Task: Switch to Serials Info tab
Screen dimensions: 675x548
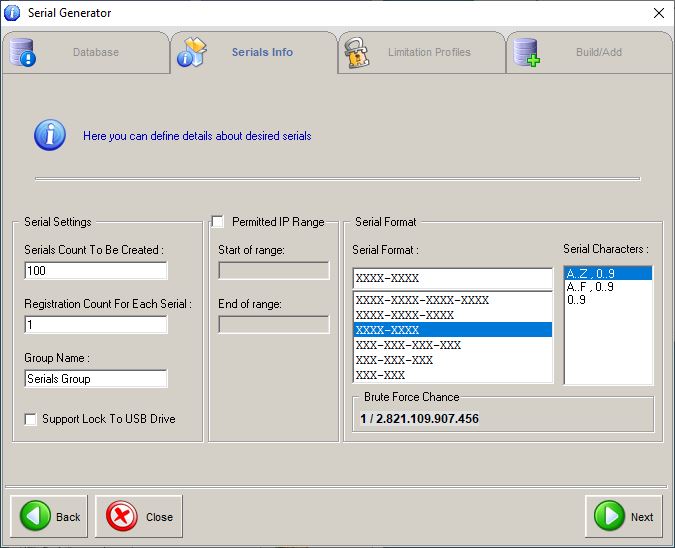Action: (x=254, y=53)
